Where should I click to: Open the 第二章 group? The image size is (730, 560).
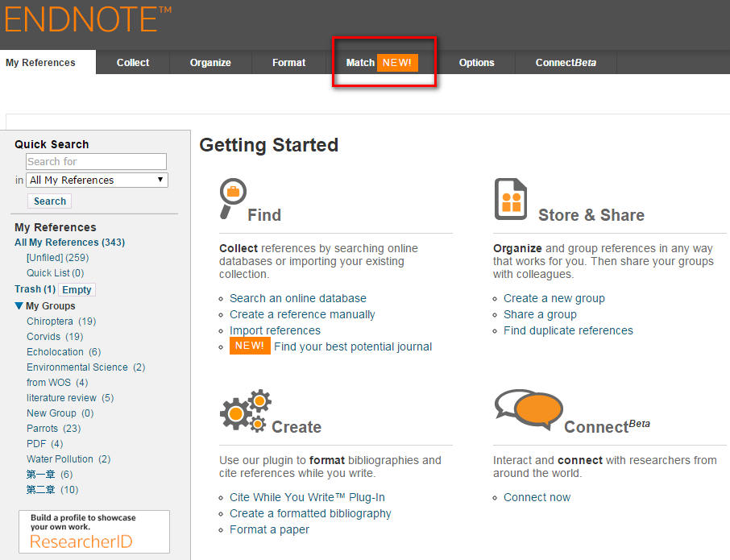click(52, 490)
